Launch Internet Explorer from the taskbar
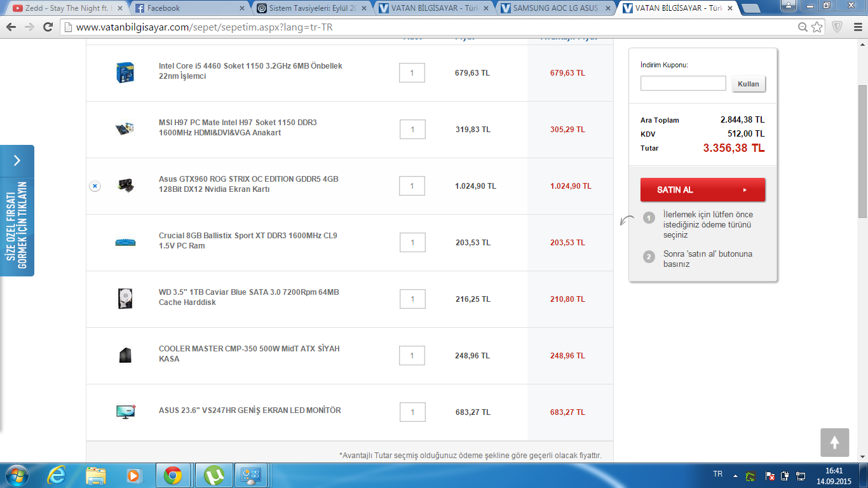Viewport: 868px width, 488px height. [x=57, y=475]
